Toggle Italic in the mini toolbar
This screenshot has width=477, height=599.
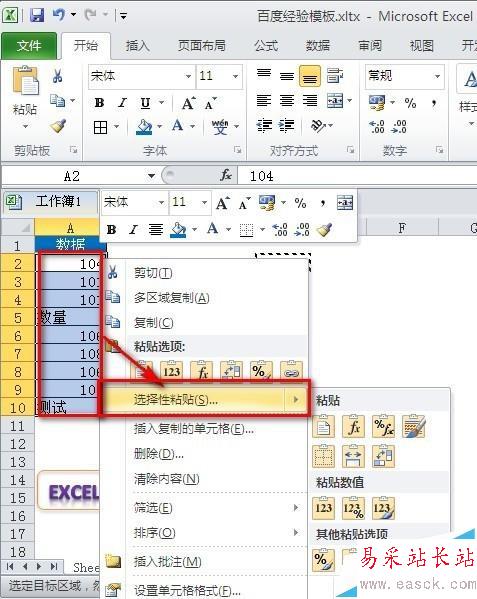[133, 230]
